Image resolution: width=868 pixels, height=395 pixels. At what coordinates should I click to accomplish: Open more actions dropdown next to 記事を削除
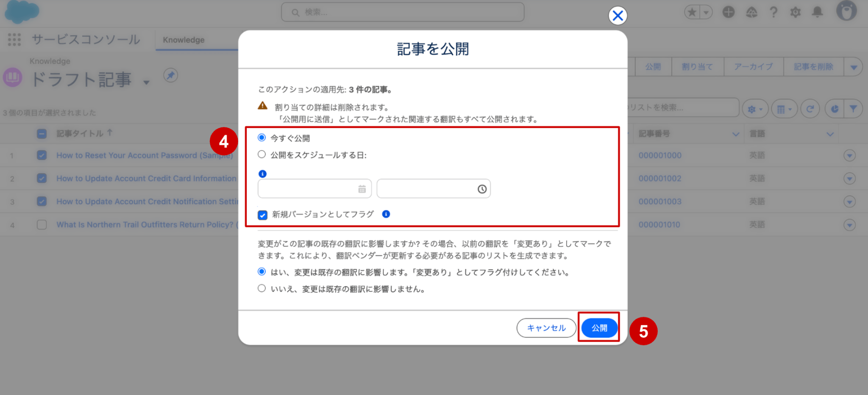point(853,67)
